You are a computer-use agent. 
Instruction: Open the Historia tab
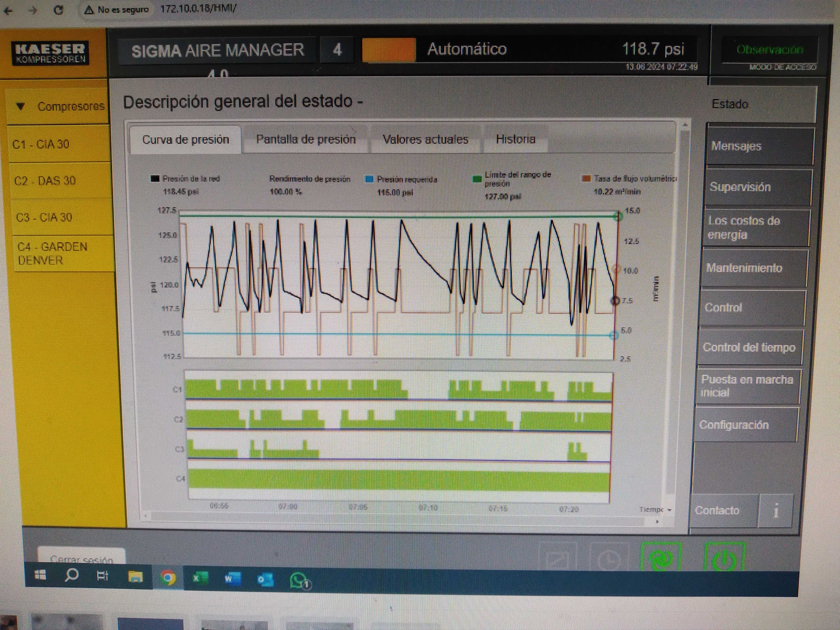[x=516, y=139]
